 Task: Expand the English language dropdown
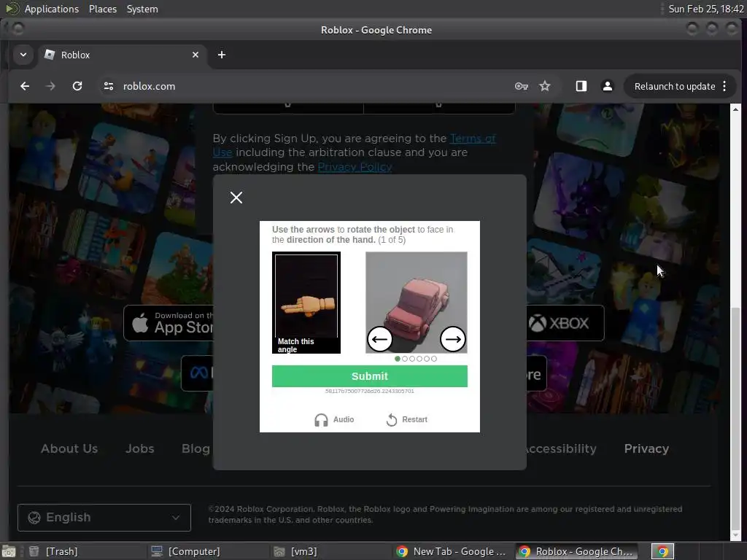[x=104, y=518]
